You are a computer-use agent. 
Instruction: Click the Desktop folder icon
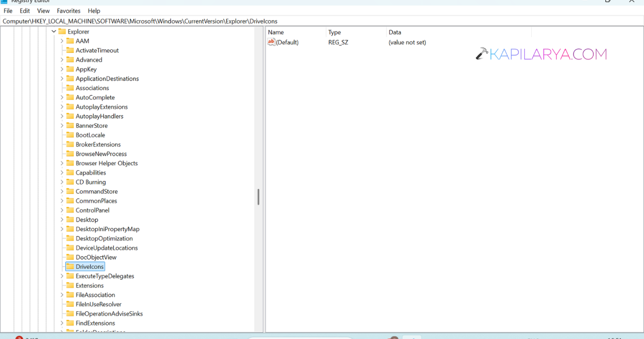point(70,220)
